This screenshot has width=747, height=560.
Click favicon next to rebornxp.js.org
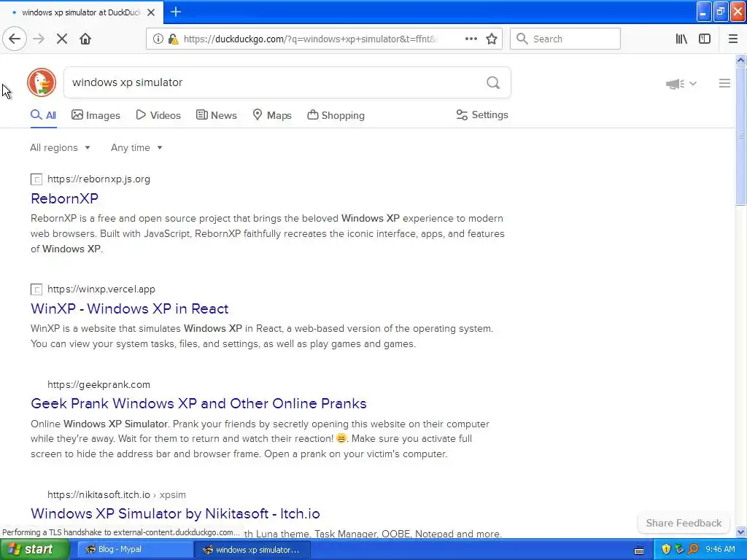pos(36,179)
